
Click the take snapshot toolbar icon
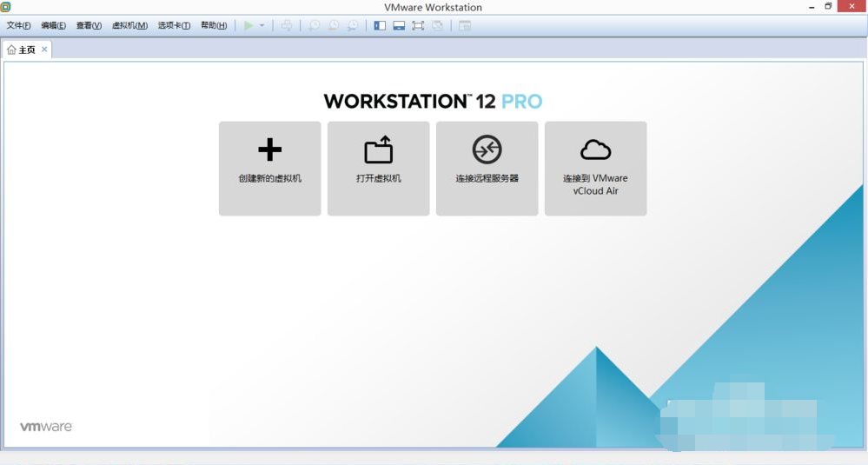pos(314,25)
